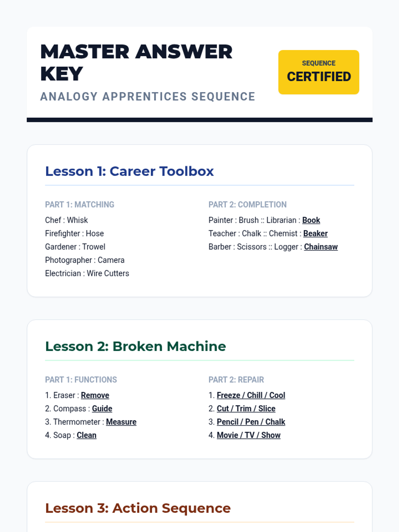Select the Cut / Trim / Slice answer
399x532 pixels.
coord(246,409)
